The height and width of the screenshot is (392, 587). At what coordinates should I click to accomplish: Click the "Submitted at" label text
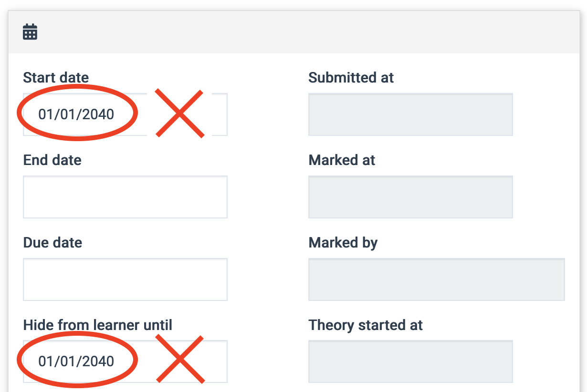351,78
